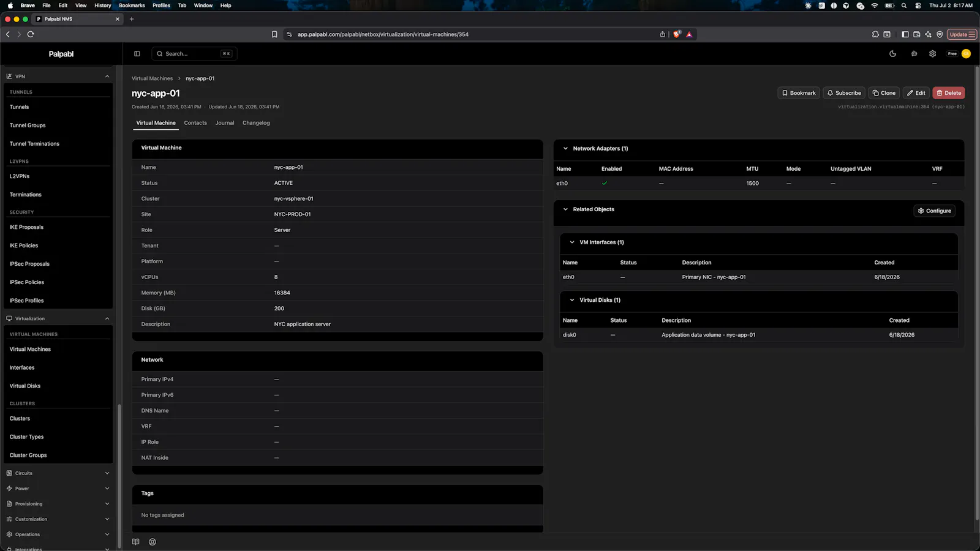Open the History menu in menu bar
Image resolution: width=980 pixels, height=551 pixels.
click(x=103, y=6)
